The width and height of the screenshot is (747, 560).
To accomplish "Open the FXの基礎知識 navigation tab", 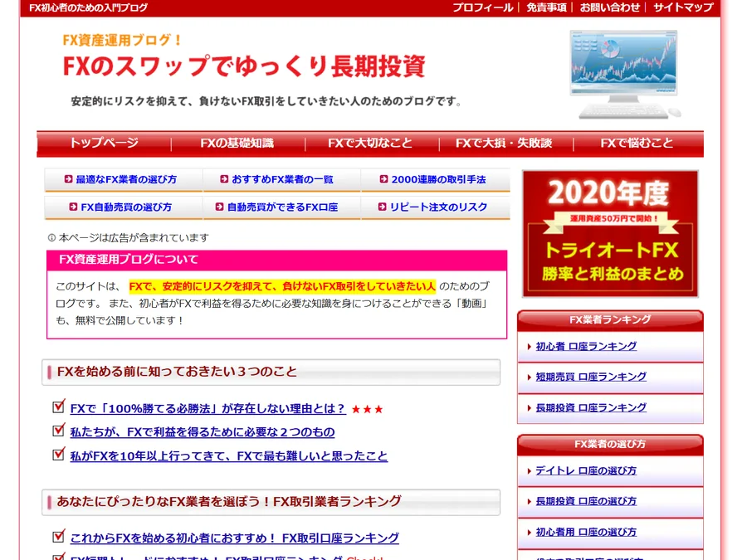I will [237, 144].
